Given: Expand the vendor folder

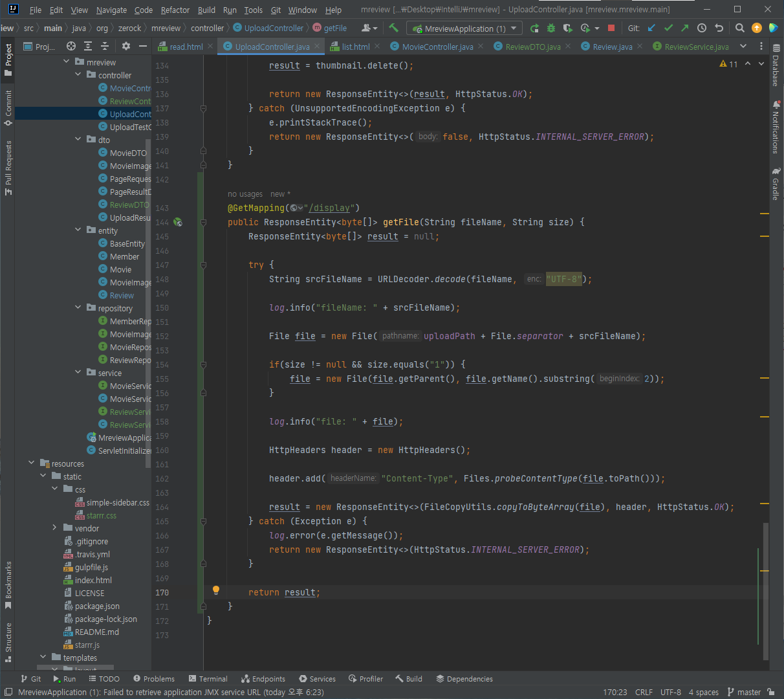Looking at the screenshot, I should [x=55, y=528].
